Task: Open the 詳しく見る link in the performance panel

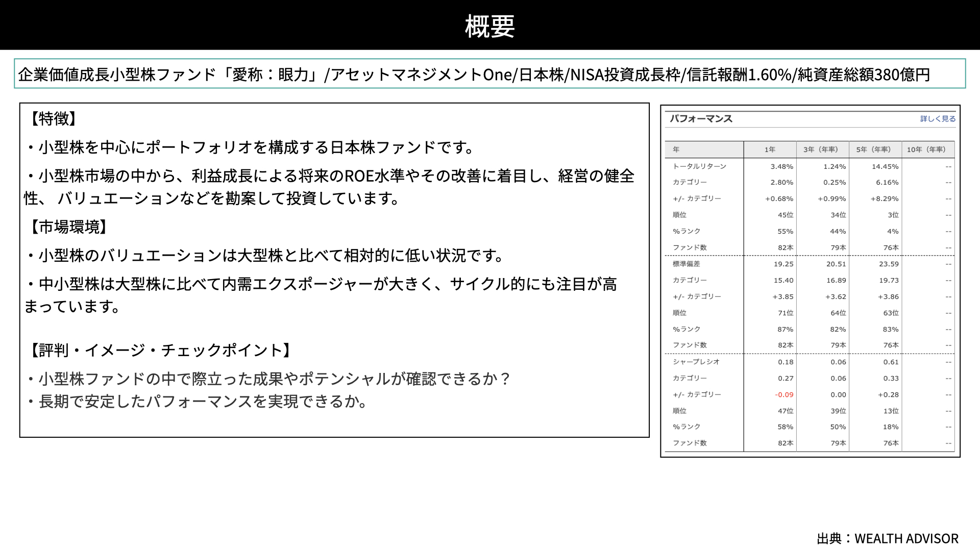Action: [x=938, y=119]
